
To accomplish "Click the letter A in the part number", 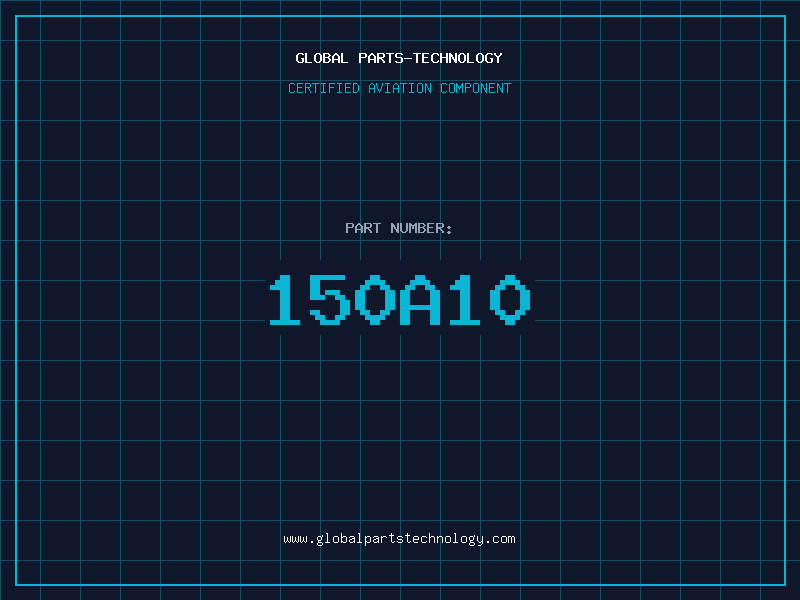I will 419,300.
